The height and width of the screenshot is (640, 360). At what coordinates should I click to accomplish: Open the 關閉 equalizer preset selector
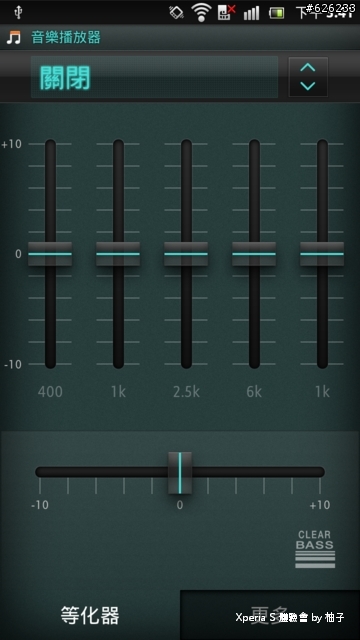pos(154,77)
